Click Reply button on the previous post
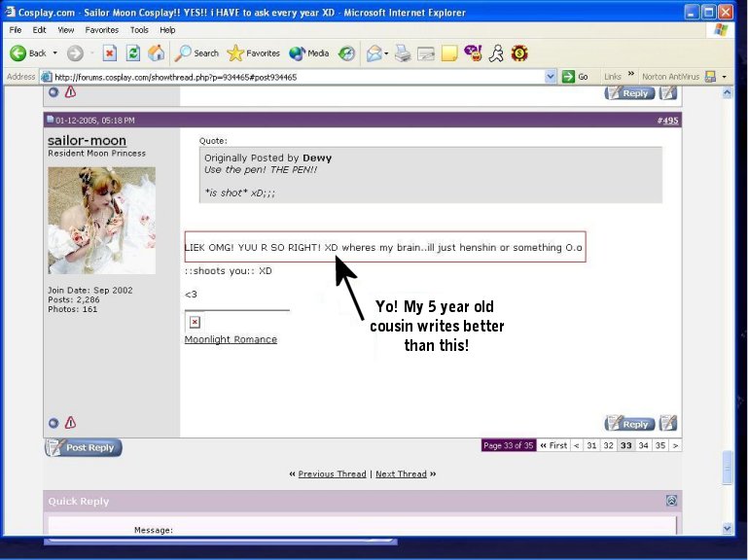Screen dimensions: 748x560 point(629,92)
